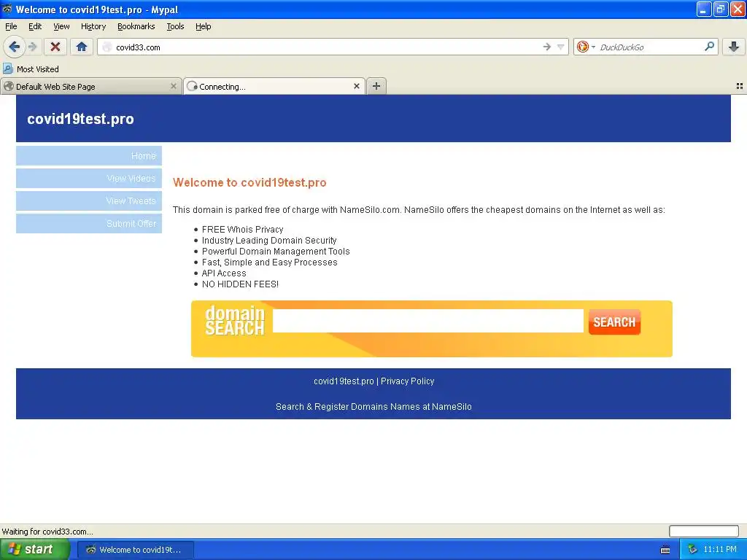
Task: Click the Submit Offer sidebar link
Action: pos(89,223)
